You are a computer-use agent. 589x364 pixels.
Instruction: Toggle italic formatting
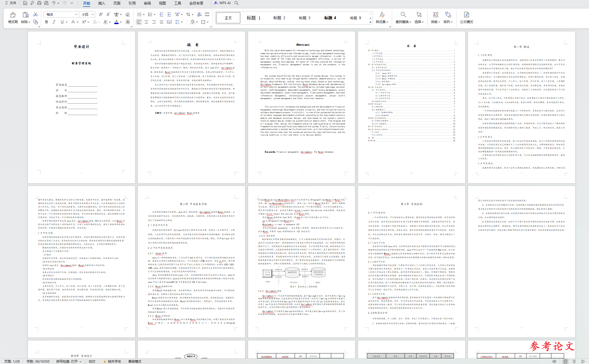click(54, 22)
